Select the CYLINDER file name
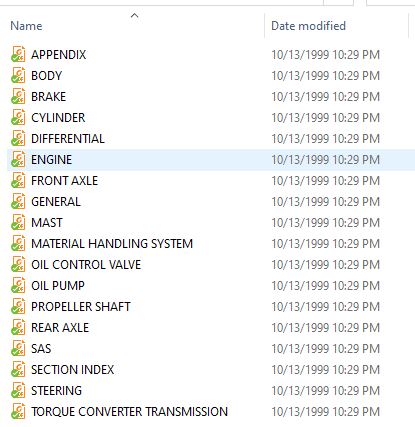 (x=58, y=118)
